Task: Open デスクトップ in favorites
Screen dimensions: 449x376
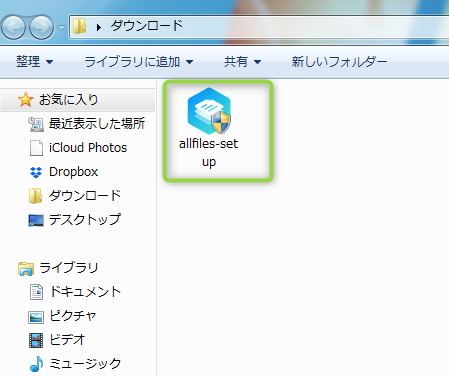Action: (85, 220)
